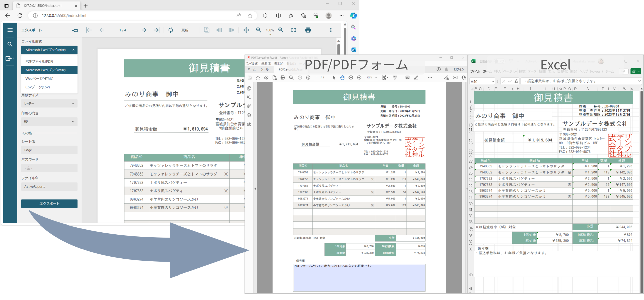
Task: Open the export panel icon in sidebar
Action: [9, 58]
